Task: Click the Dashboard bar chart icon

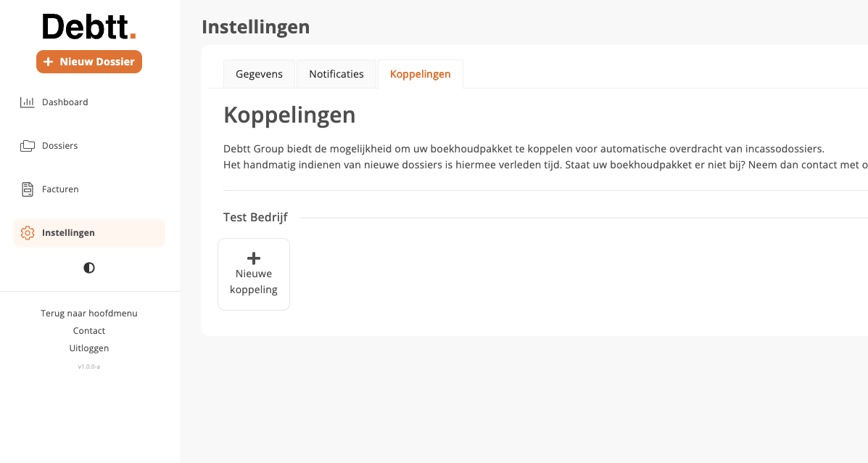Action: coord(27,102)
